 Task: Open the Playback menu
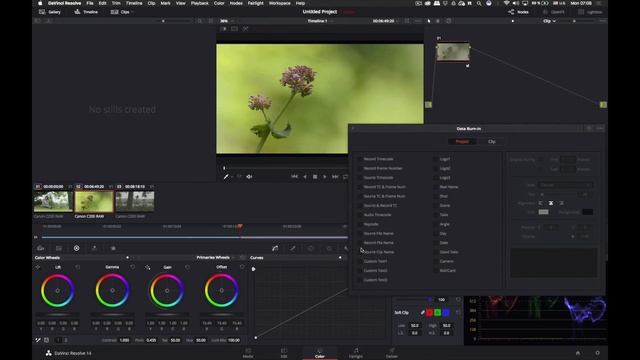coord(200,3)
